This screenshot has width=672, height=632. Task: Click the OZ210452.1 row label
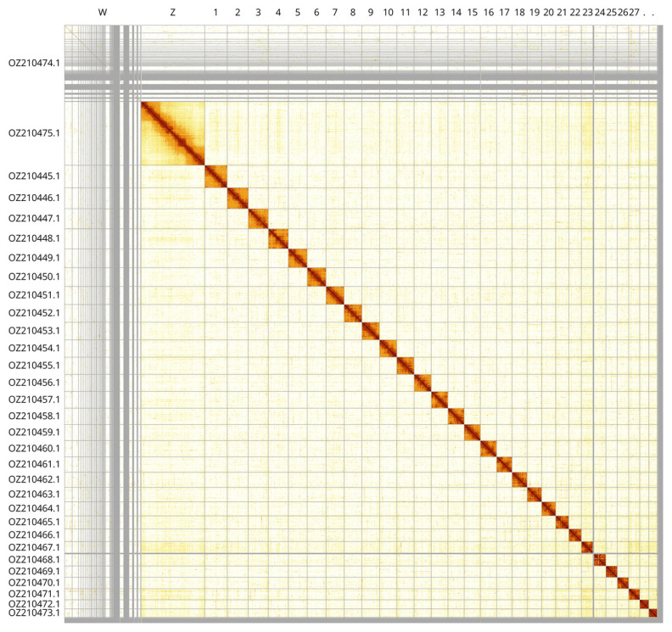coord(34,313)
